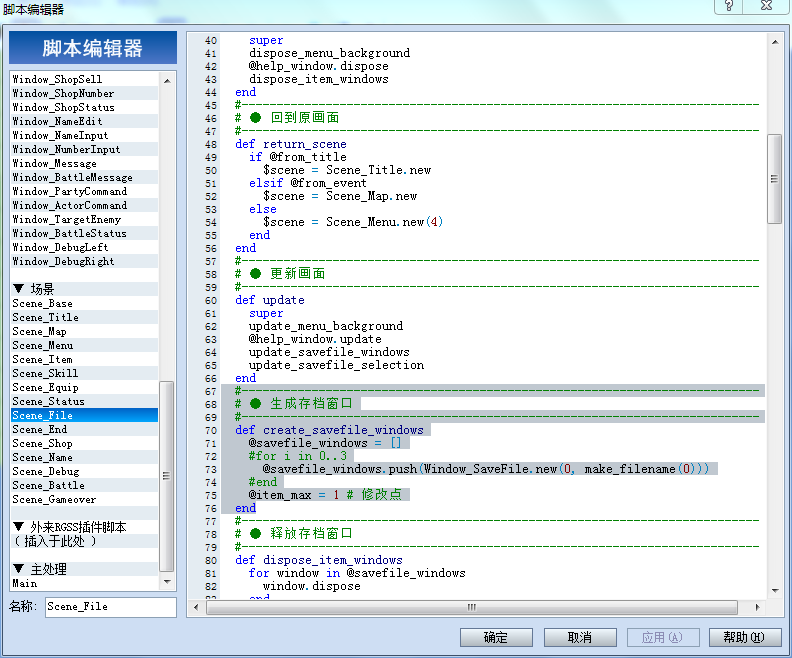Screen dimensions: 792x658
Task: Select Scene_Menu in the script list
Action: [84, 345]
